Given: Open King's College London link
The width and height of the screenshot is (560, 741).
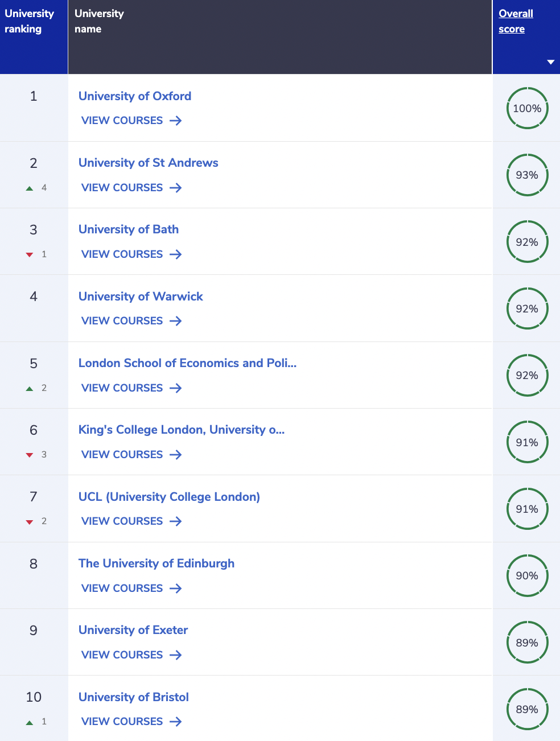Looking at the screenshot, I should pyautogui.click(x=182, y=430).
